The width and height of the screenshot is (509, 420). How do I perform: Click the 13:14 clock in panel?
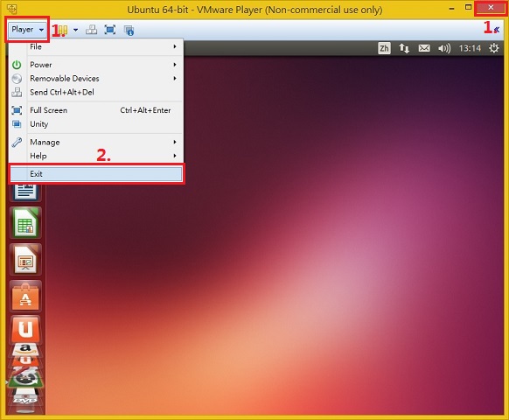tap(470, 48)
